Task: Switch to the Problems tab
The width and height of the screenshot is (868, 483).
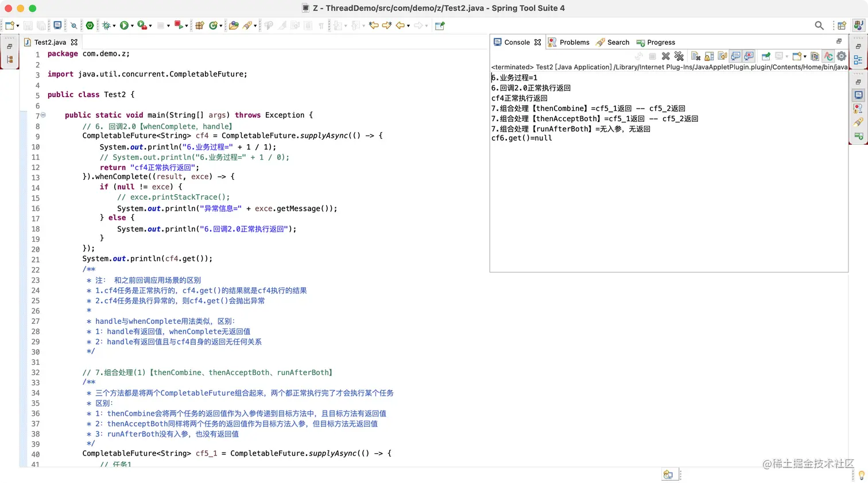Action: (569, 42)
